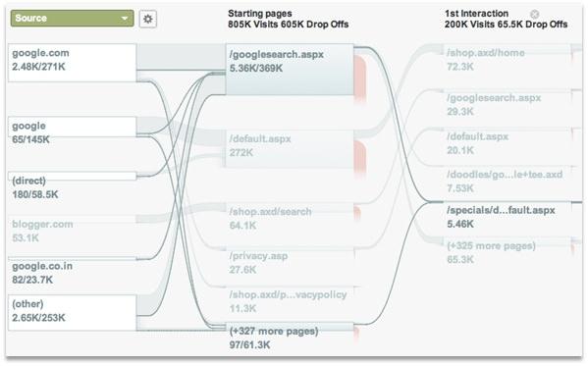The height and width of the screenshot is (366, 588).
Task: Click the /default.aspx red drop-off bar
Action: [359, 159]
